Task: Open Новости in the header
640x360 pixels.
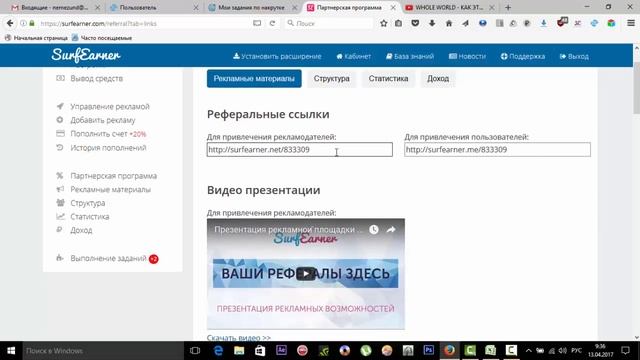Action: (x=467, y=56)
